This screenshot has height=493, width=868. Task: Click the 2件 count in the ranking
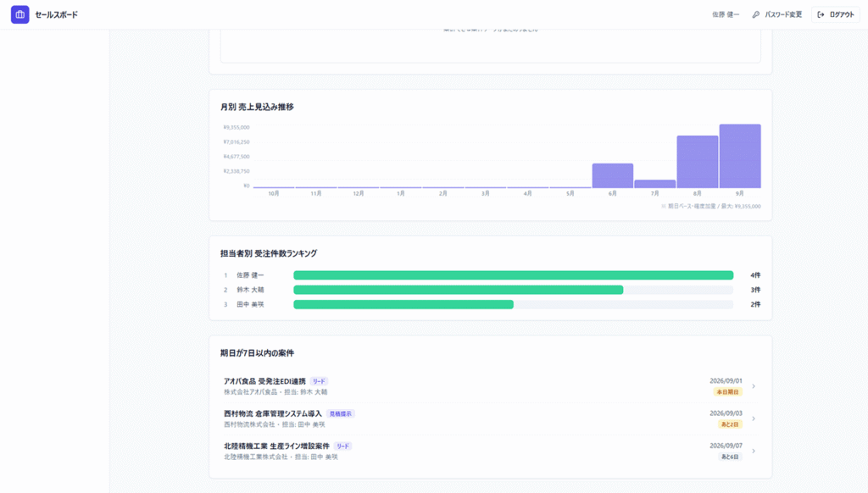coord(755,304)
